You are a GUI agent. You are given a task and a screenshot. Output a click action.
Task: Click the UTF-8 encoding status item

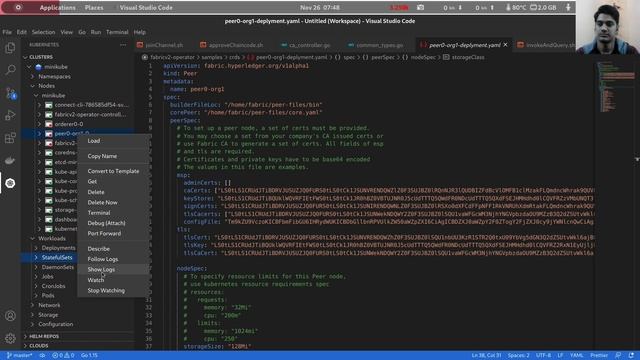[543, 356]
